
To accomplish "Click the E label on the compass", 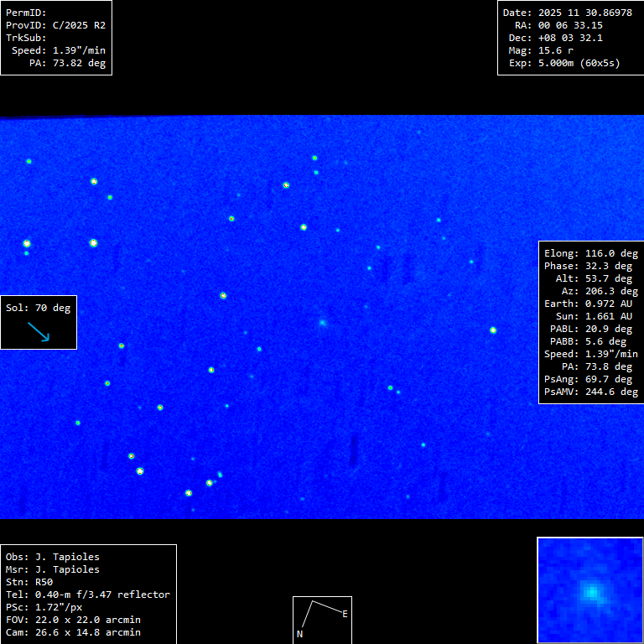I will pos(344,615).
